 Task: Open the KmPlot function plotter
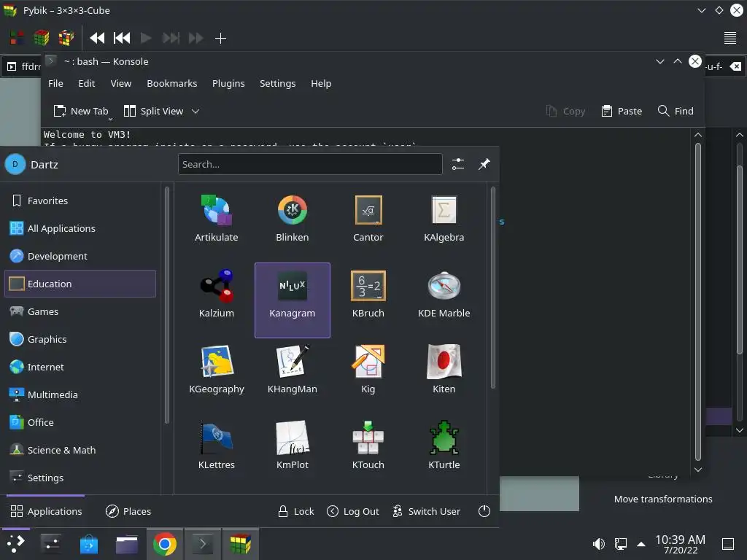[x=292, y=446]
